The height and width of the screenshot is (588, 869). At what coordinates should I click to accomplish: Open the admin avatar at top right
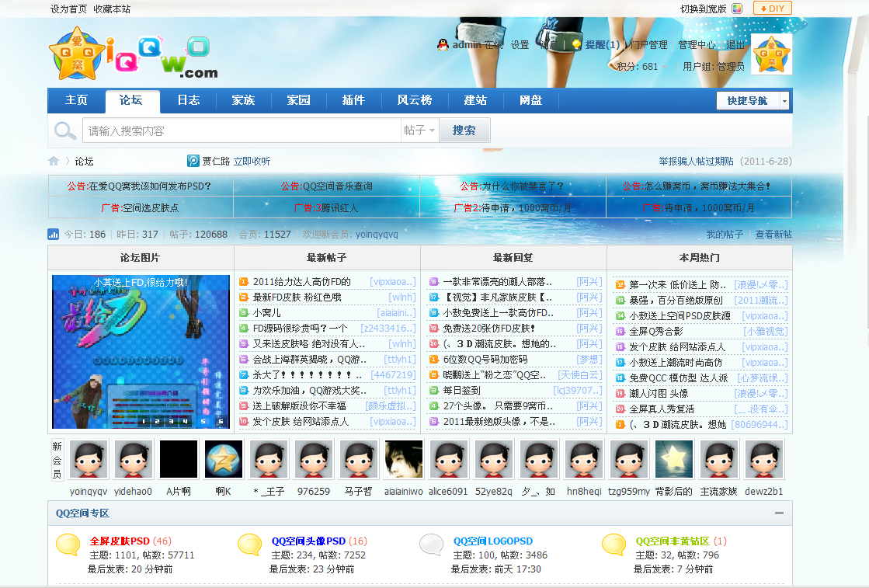tap(771, 54)
